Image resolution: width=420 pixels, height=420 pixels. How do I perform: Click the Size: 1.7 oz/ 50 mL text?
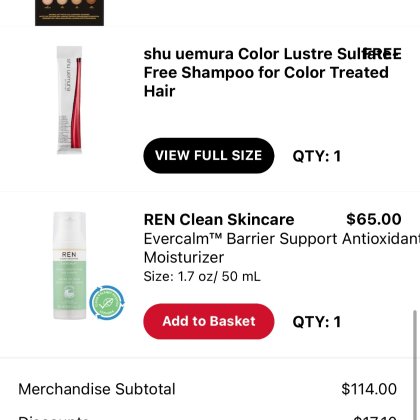(202, 277)
